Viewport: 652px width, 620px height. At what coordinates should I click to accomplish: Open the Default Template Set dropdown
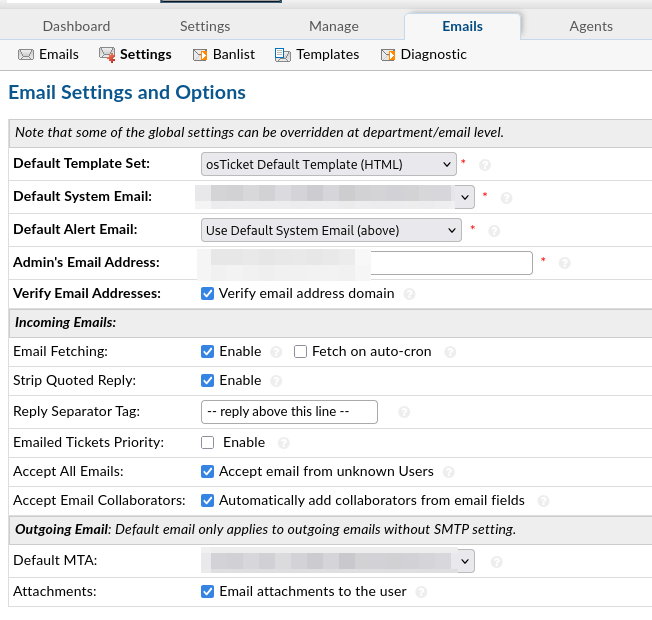pyautogui.click(x=329, y=164)
